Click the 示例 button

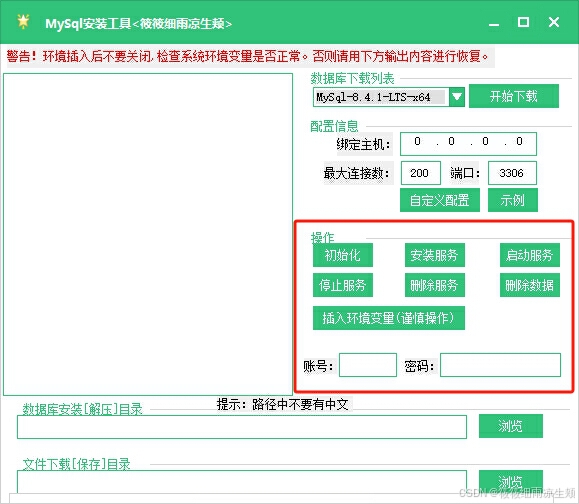click(x=513, y=200)
